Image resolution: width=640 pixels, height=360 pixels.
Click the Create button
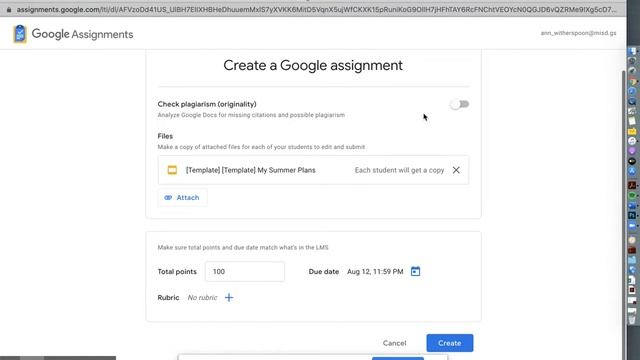pos(450,343)
